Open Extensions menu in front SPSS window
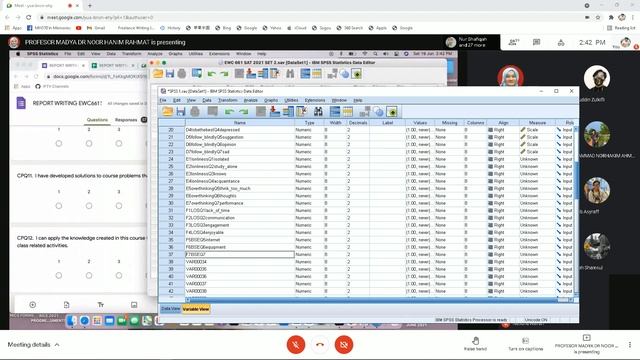Viewport: 640px width, 360px height. pos(315,100)
